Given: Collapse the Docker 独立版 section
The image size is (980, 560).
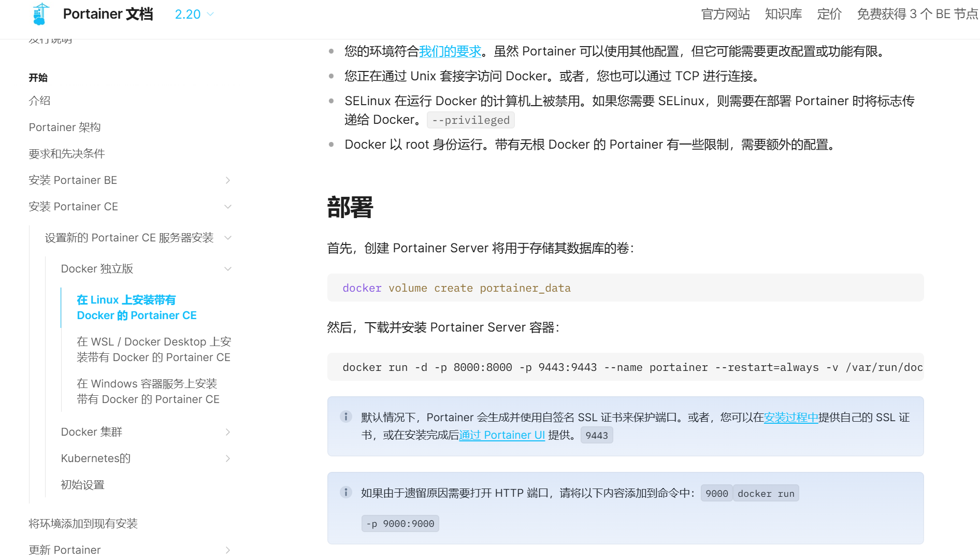Looking at the screenshot, I should click(228, 268).
